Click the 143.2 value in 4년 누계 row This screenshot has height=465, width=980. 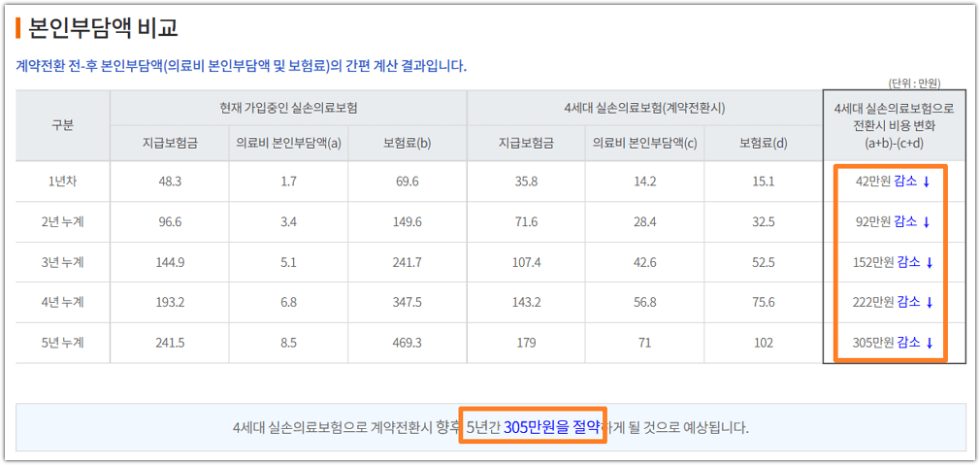point(526,303)
